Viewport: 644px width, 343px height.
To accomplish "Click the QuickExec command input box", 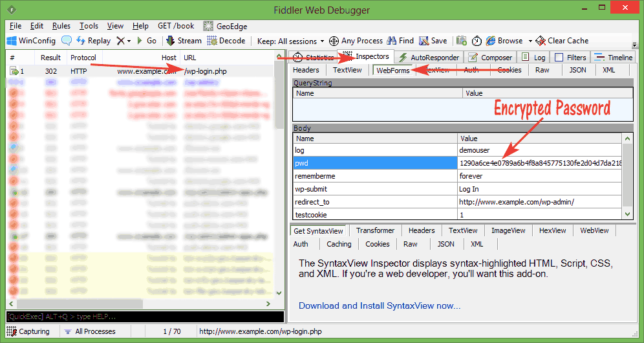I will [x=145, y=316].
